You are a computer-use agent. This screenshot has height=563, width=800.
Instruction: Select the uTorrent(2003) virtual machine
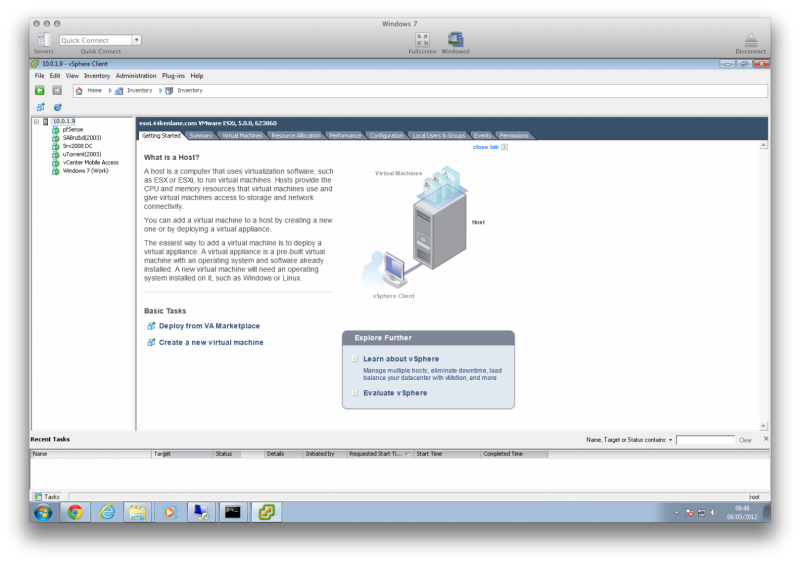(82, 154)
